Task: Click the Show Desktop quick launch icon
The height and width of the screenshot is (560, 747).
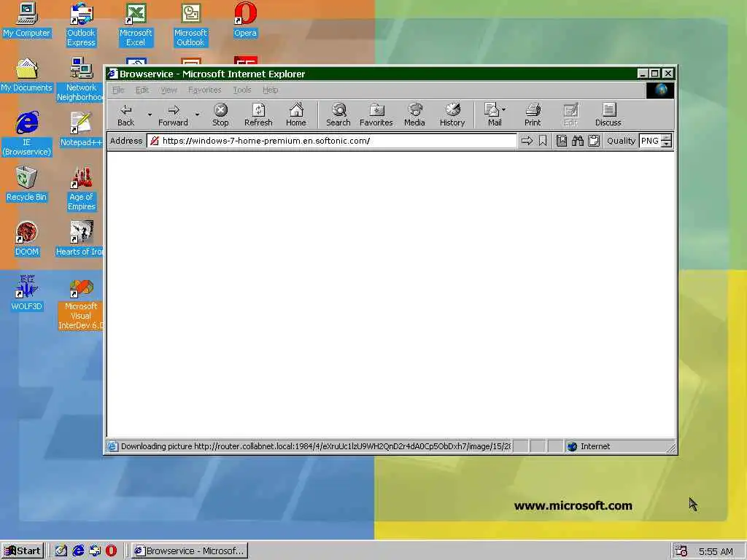Action: 61,551
